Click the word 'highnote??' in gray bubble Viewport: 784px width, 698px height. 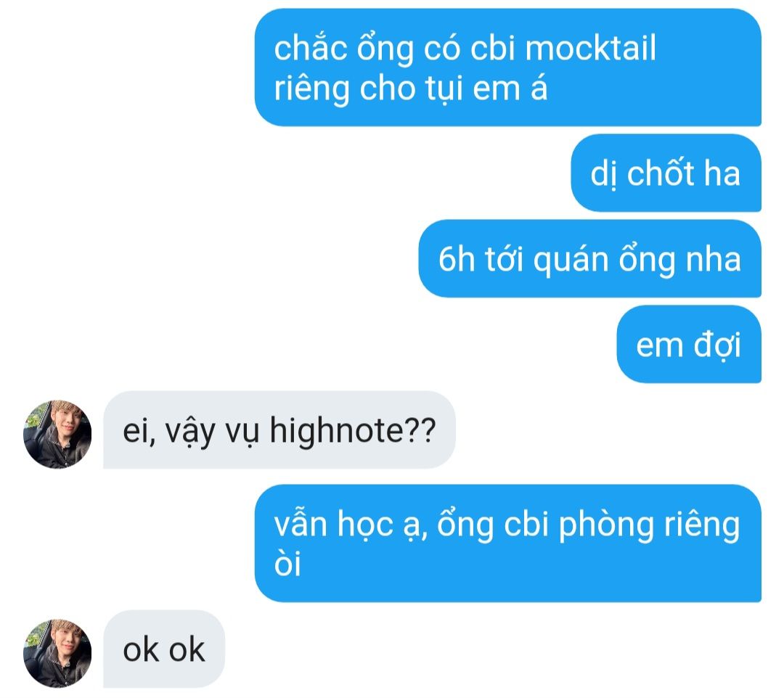point(353,430)
